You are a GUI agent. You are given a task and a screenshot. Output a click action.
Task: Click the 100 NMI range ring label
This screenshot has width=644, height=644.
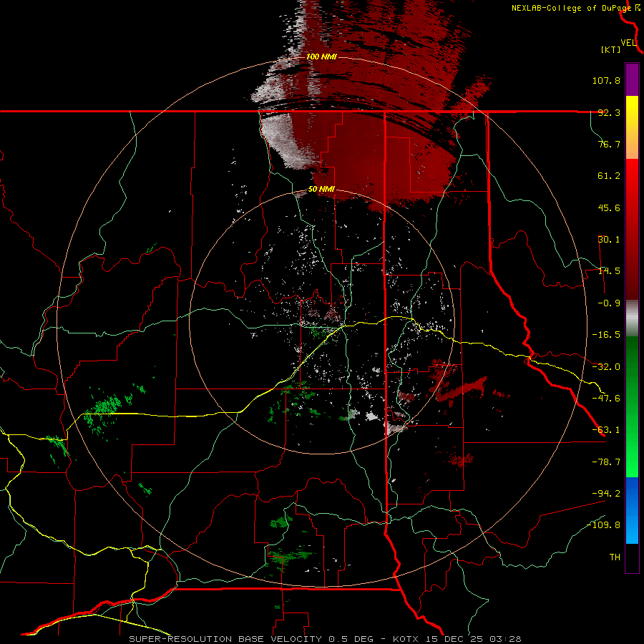(321, 57)
